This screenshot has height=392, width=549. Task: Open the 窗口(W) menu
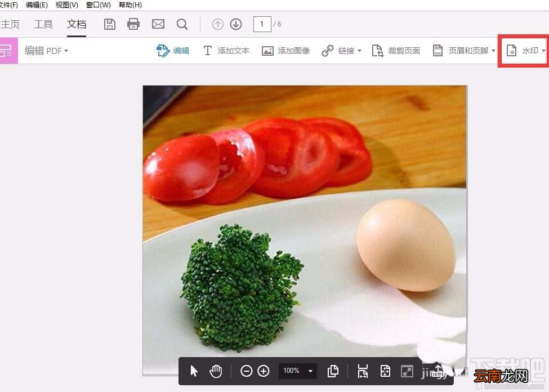pos(99,5)
